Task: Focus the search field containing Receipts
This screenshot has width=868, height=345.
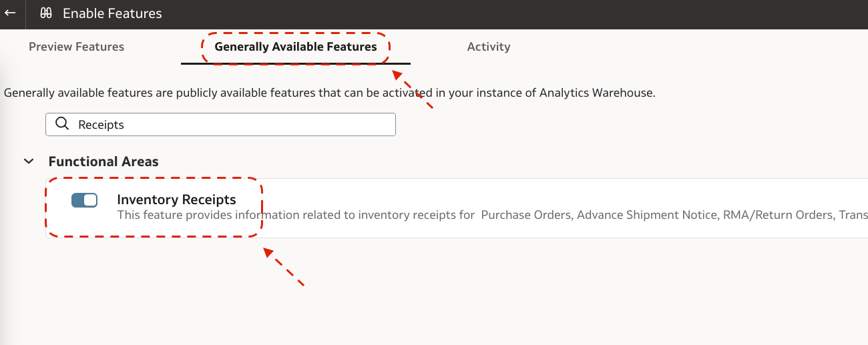Action: 220,124
